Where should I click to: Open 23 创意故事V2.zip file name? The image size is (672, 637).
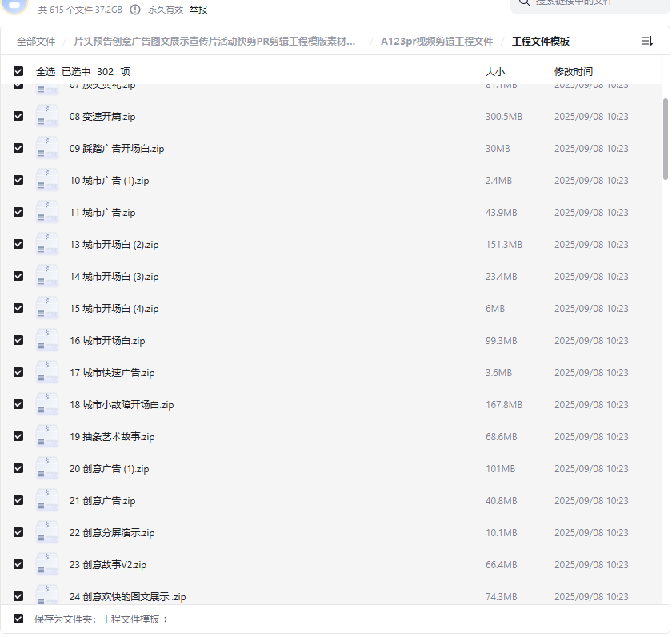coord(108,565)
